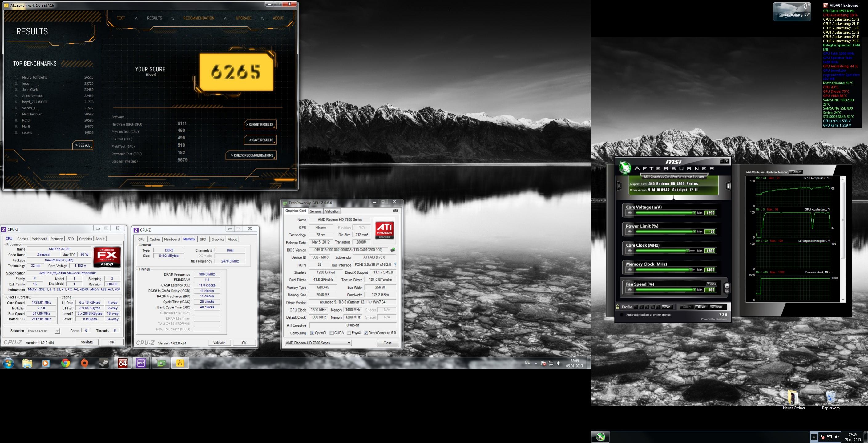The width and height of the screenshot is (868, 443).
Task: Click the BIOS save chip icon
Action: 393,250
